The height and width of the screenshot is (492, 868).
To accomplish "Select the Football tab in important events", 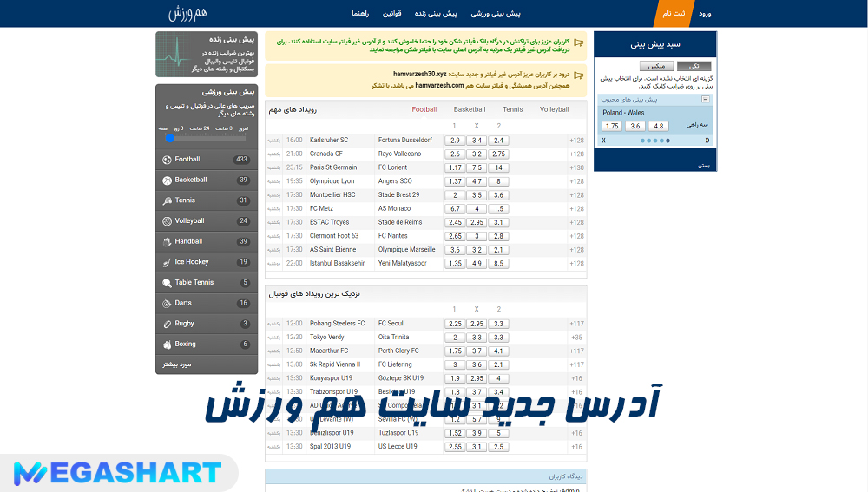I will 424,109.
